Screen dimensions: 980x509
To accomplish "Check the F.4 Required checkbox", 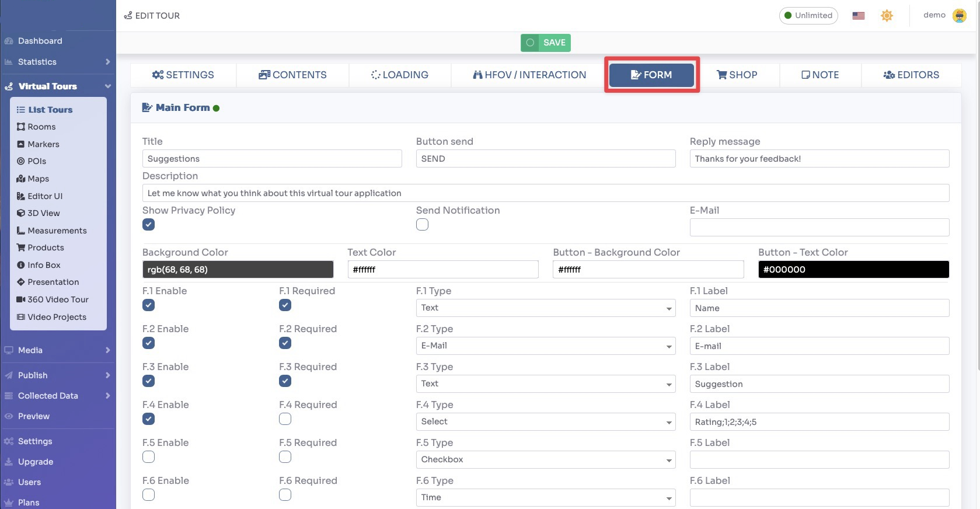I will coord(285,419).
